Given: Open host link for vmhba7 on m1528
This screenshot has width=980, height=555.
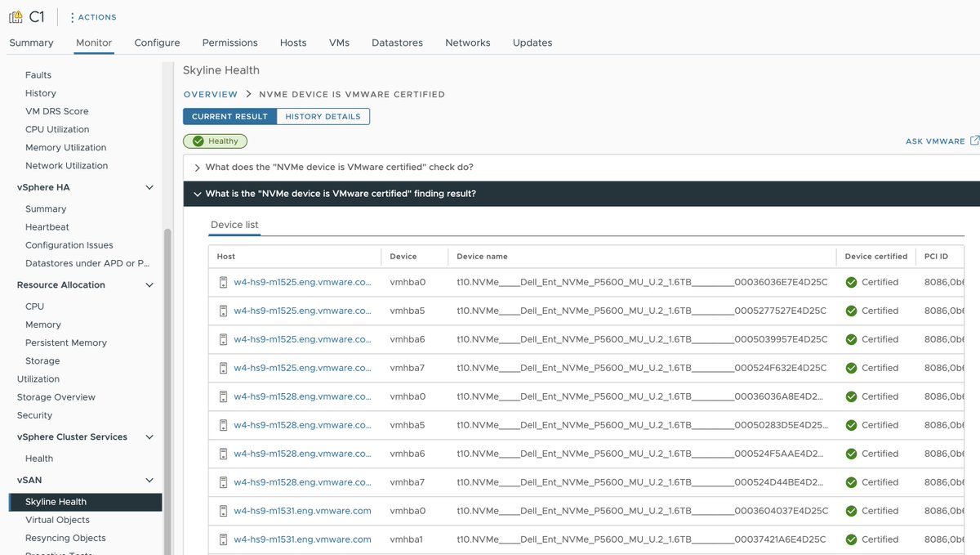Looking at the screenshot, I should pos(302,482).
